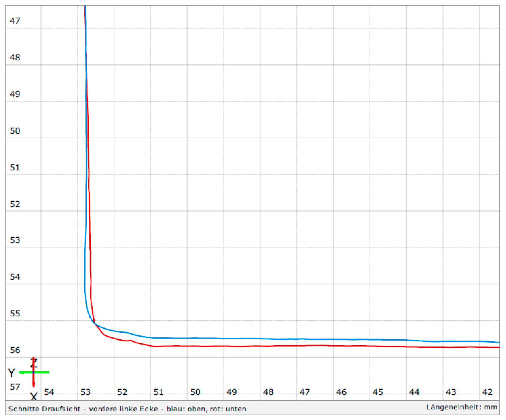Click vertical axis label 47 at top
Viewport: 506px width, 420px height.
(15, 21)
